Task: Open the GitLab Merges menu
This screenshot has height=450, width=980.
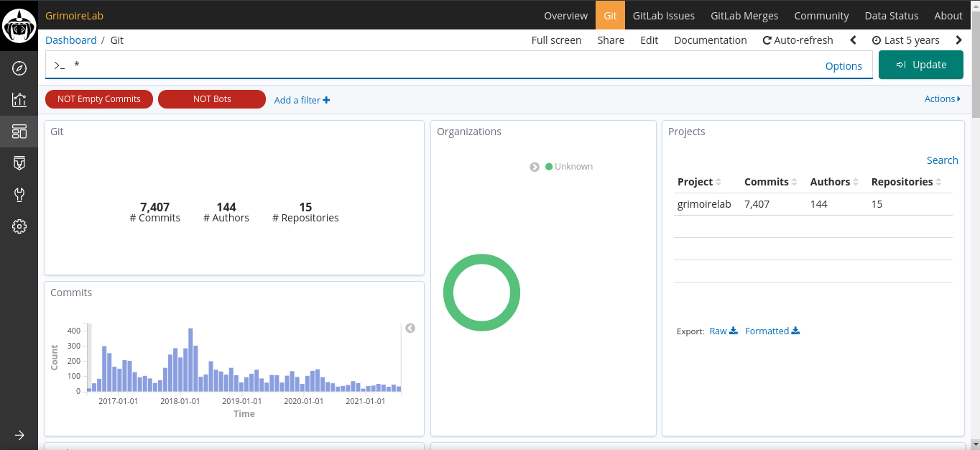Action: [744, 16]
